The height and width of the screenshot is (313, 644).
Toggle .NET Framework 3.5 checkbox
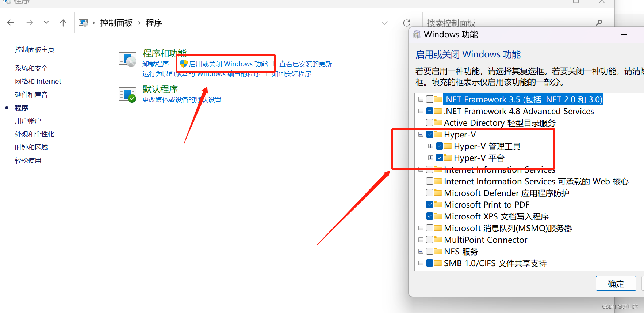coord(430,99)
